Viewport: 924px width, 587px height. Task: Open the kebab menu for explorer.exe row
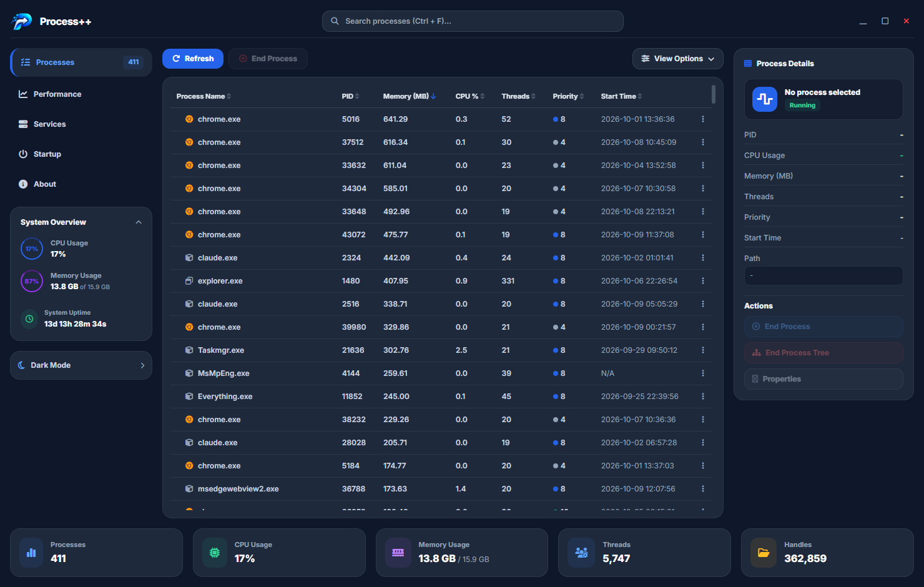tap(703, 281)
